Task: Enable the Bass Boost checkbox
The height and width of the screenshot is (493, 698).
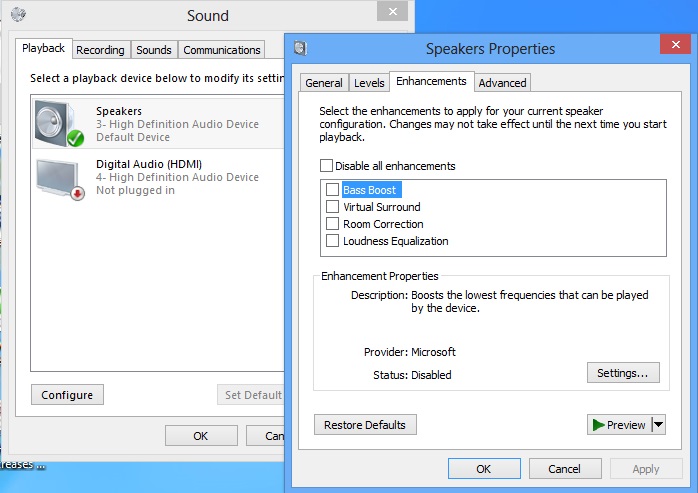Action: 332,190
